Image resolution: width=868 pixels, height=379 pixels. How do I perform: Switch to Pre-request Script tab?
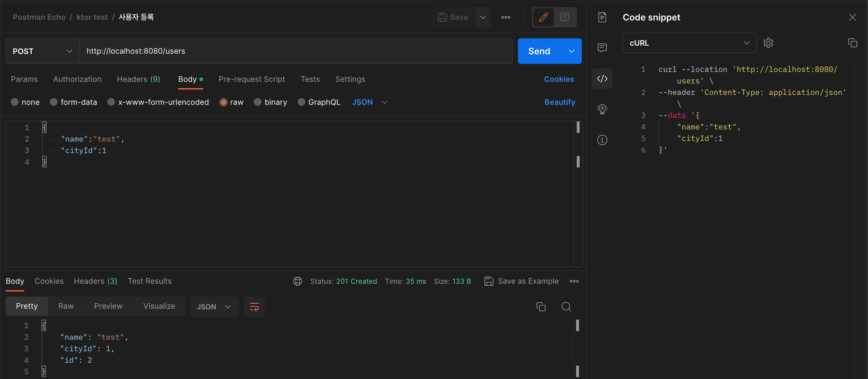[x=251, y=79]
